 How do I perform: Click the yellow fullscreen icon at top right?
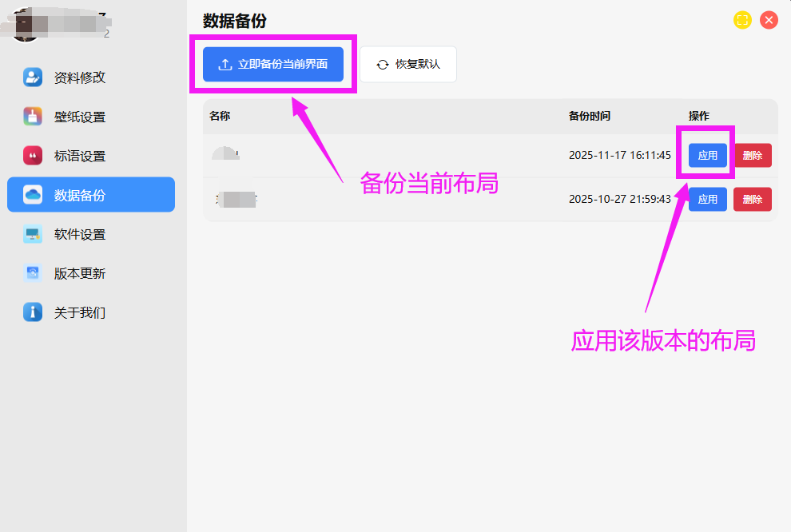click(742, 21)
